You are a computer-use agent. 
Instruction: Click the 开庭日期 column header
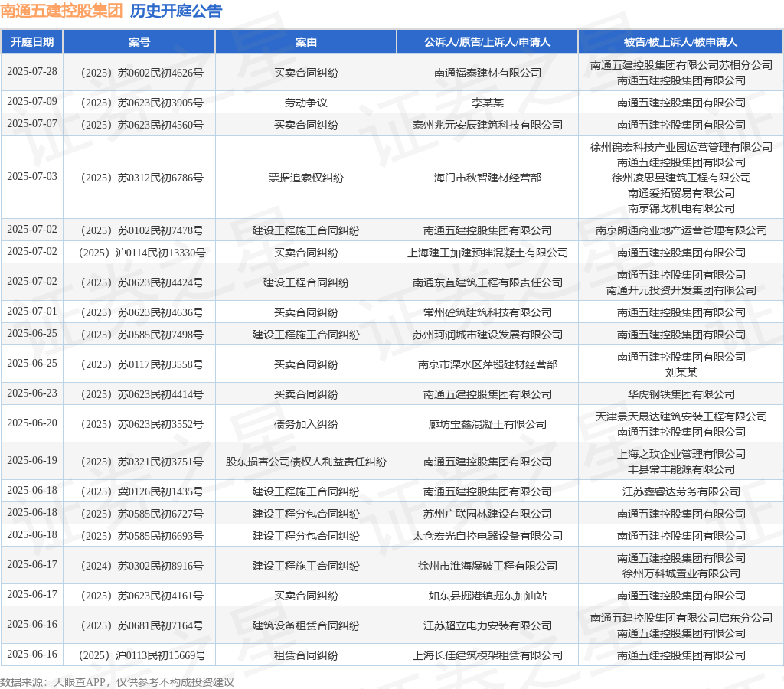click(x=32, y=42)
